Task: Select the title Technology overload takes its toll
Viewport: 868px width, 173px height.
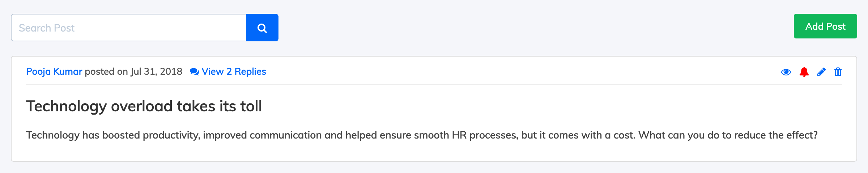Action: (x=144, y=106)
